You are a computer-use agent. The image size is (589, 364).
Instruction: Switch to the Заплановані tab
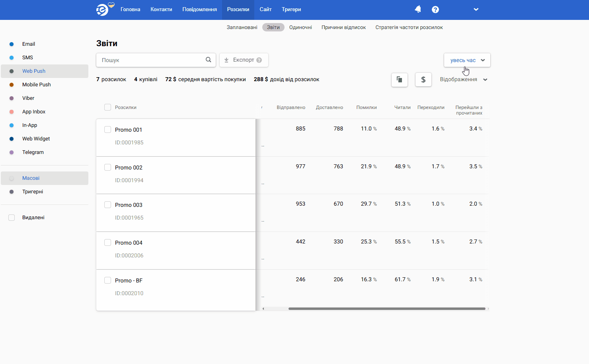(x=242, y=27)
